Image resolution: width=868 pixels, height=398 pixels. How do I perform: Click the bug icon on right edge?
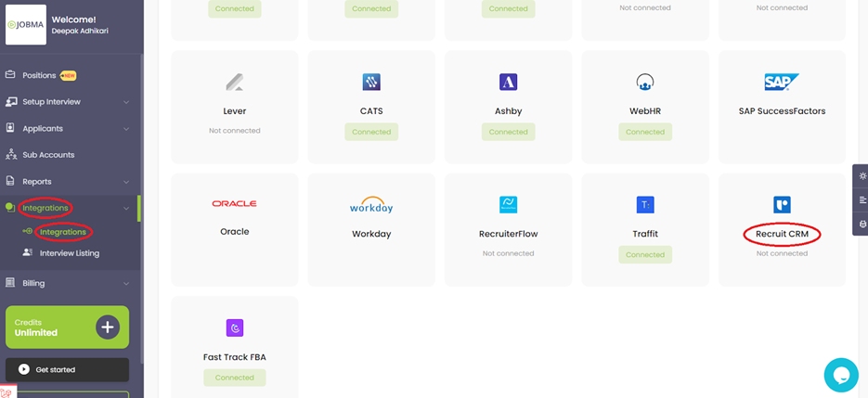click(862, 224)
